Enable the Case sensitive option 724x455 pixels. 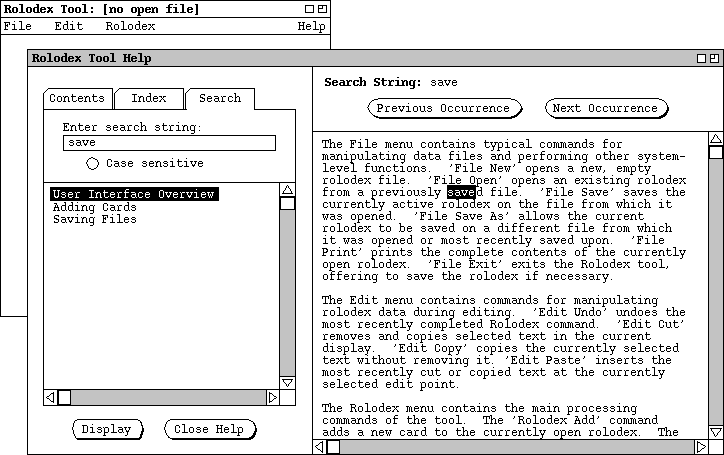92,163
